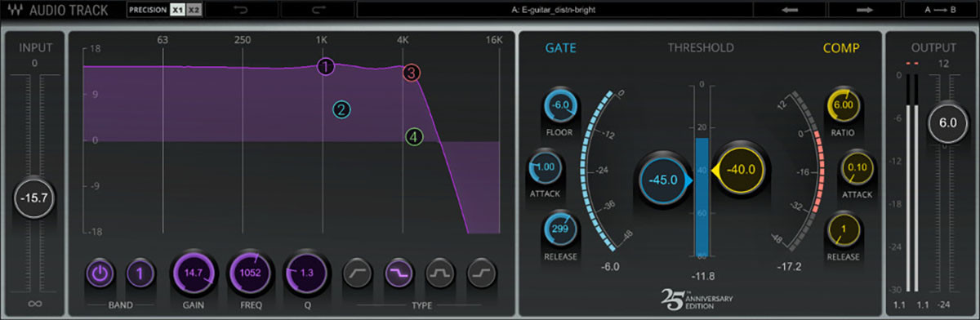The width and height of the screenshot is (980, 320).
Task: Click the EQ Q knob 1.3
Action: [x=306, y=273]
